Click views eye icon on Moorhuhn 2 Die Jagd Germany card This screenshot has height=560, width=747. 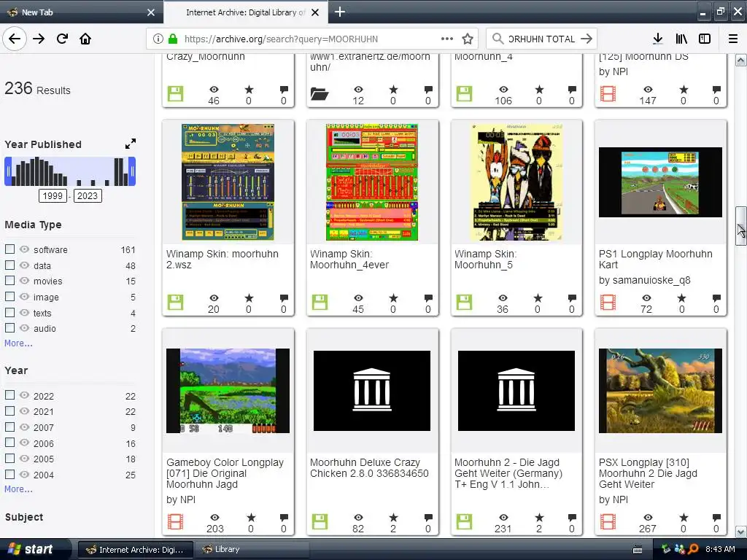[503, 518]
